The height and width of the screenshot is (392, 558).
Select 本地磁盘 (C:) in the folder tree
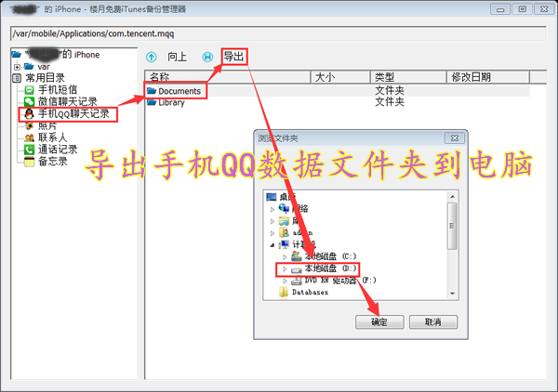330,256
